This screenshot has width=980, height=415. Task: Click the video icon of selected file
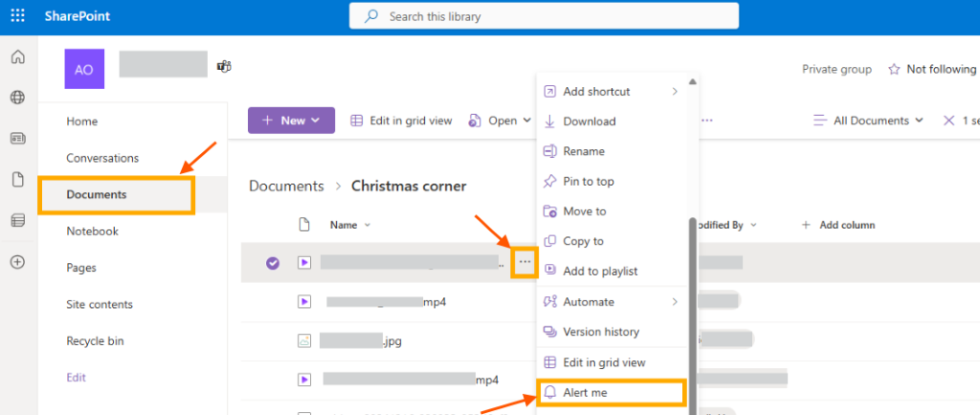point(304,263)
